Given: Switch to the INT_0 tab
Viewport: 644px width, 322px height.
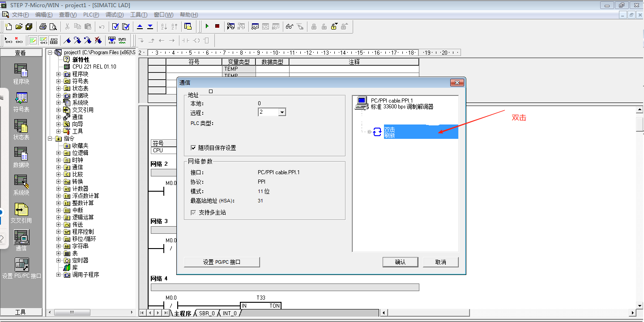Looking at the screenshot, I should [x=229, y=313].
